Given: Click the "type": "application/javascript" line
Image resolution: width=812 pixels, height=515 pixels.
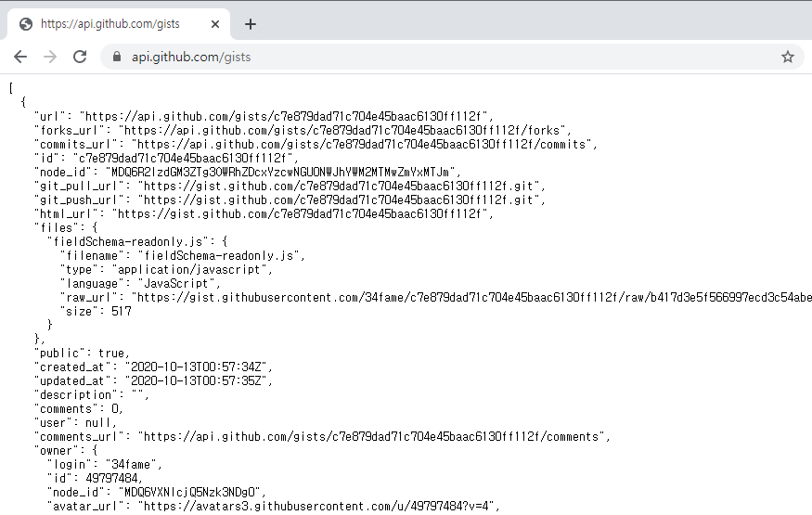Looking at the screenshot, I should (166, 270).
